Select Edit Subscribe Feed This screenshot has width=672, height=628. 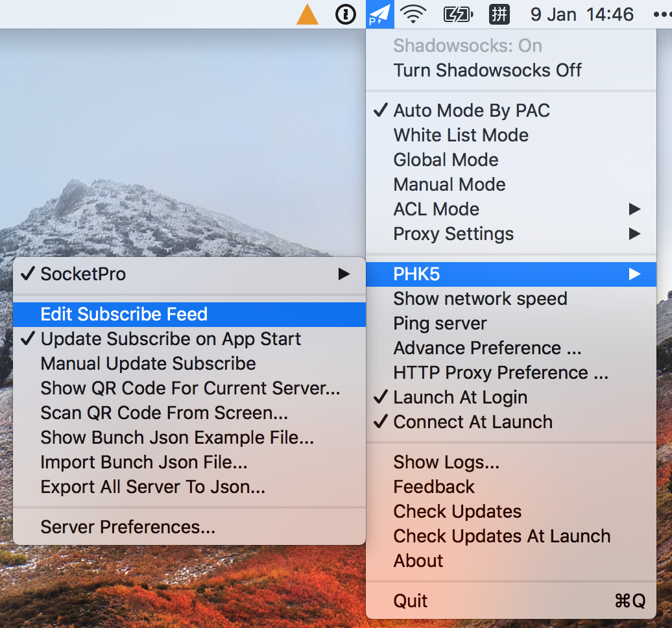pyautogui.click(x=189, y=315)
